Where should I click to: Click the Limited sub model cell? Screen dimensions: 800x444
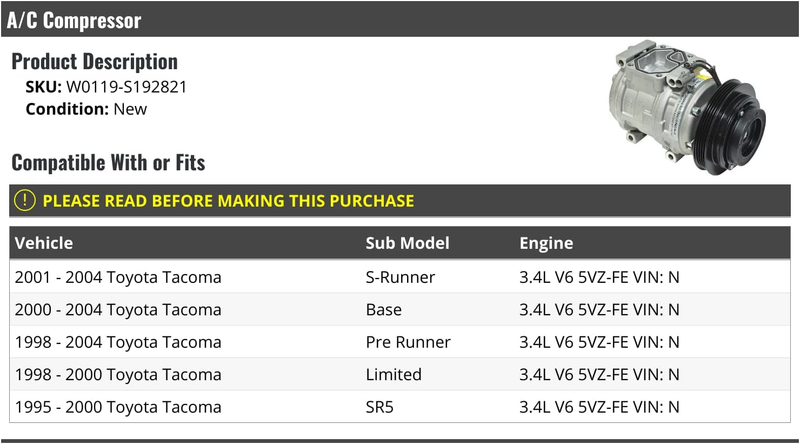pos(393,375)
